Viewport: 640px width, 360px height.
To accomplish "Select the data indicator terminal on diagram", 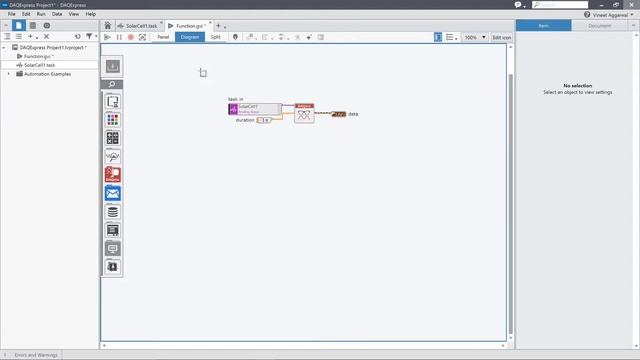I will point(339,114).
